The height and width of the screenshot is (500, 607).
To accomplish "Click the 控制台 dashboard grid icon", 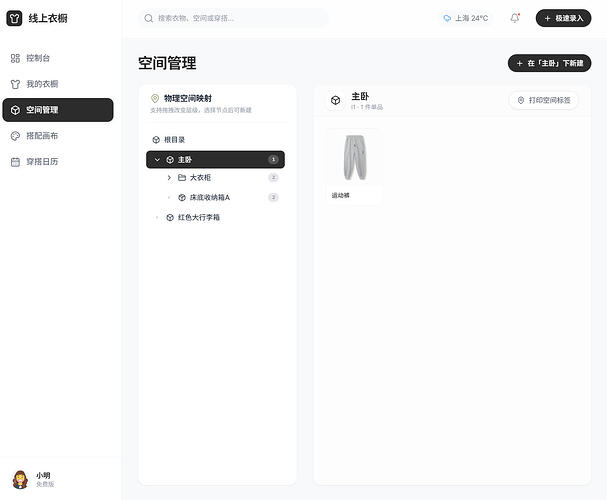I will tap(15, 58).
